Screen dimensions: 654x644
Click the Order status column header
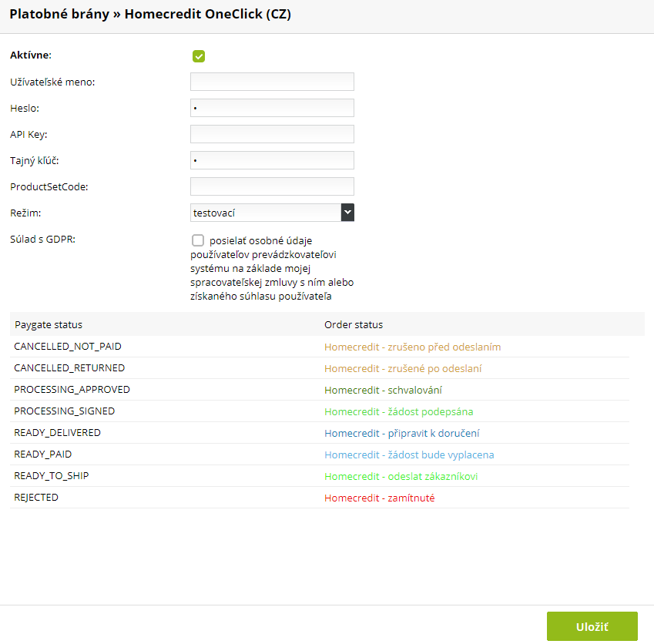tap(354, 325)
